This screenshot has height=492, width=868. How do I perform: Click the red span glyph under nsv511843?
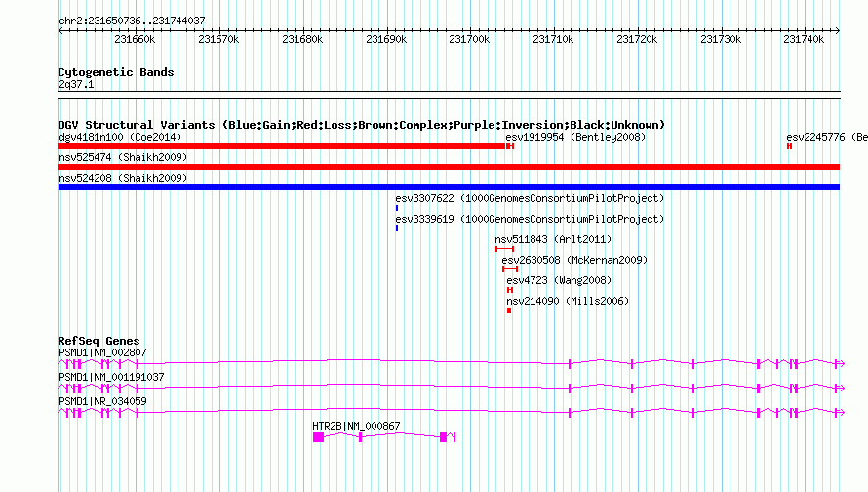tap(505, 249)
